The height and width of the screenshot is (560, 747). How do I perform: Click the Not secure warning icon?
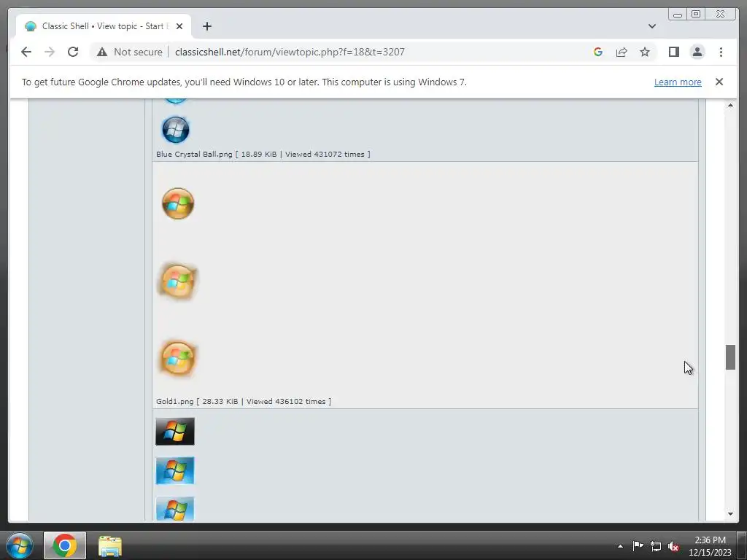[102, 52]
